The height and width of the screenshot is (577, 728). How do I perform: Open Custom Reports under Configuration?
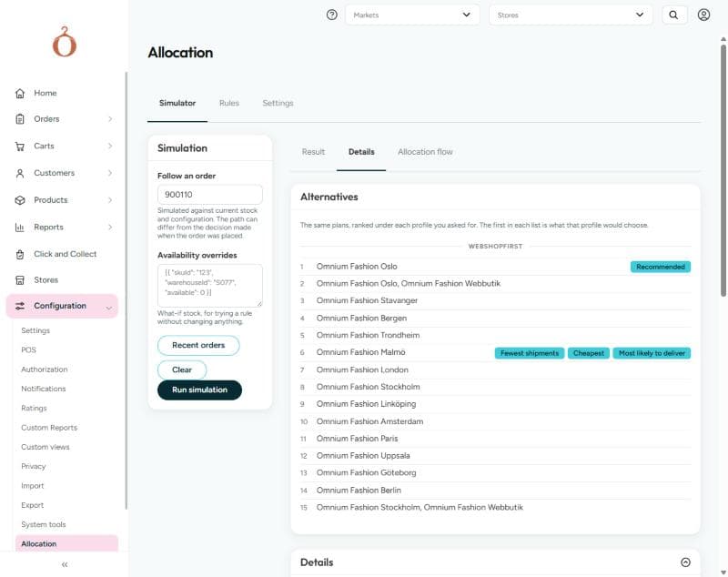pyautogui.click(x=49, y=428)
